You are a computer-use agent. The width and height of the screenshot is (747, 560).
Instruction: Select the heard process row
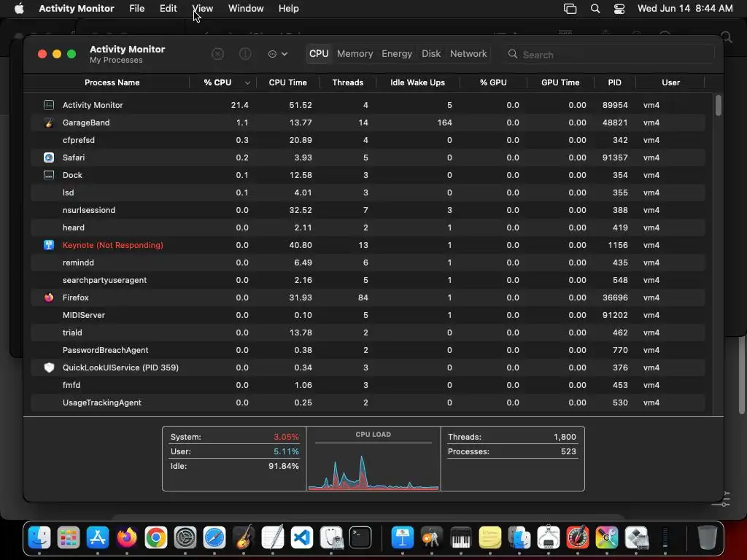click(368, 227)
